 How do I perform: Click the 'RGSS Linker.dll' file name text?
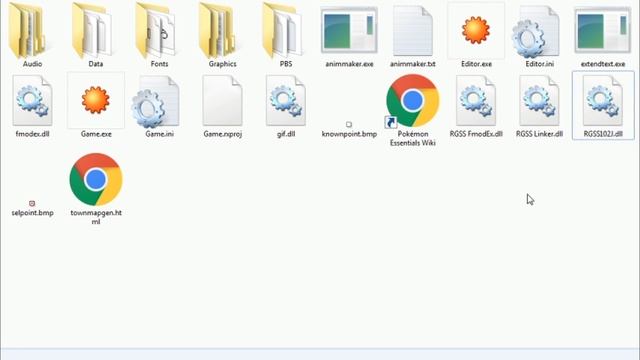tap(540, 134)
